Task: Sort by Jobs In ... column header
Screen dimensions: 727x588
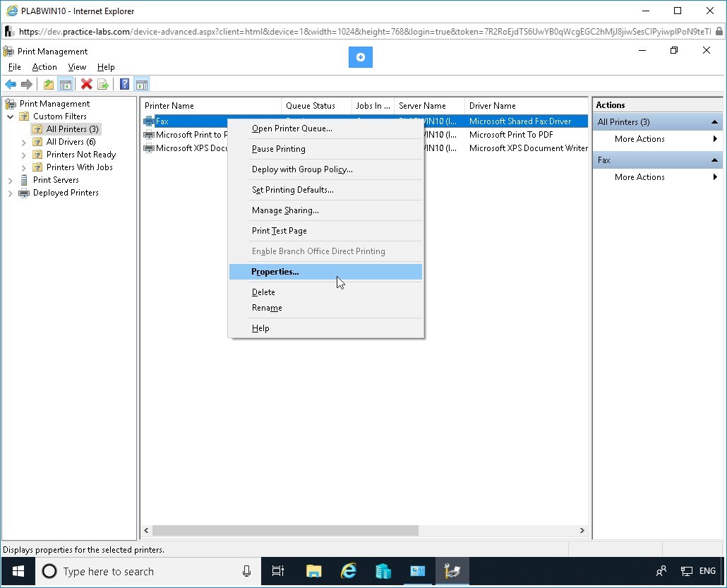Action: click(373, 106)
